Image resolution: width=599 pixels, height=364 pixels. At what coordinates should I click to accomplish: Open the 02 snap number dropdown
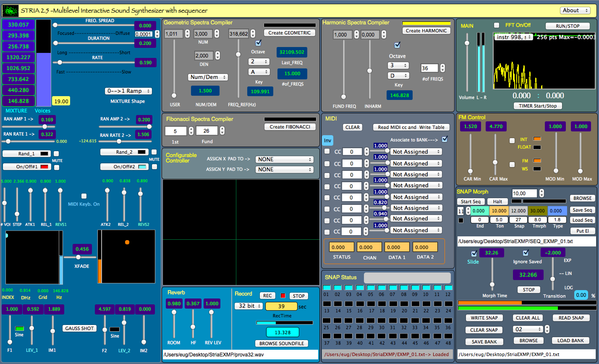coord(527,329)
